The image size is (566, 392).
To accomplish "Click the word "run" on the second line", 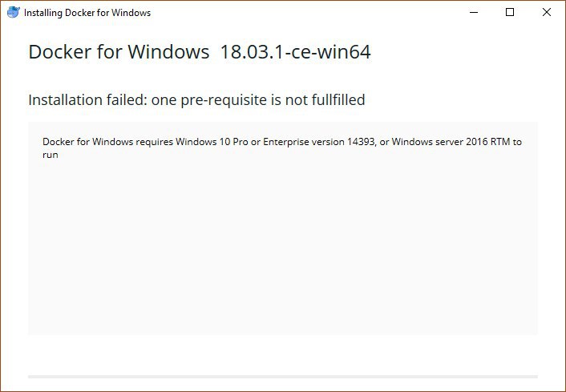I will 51,155.
